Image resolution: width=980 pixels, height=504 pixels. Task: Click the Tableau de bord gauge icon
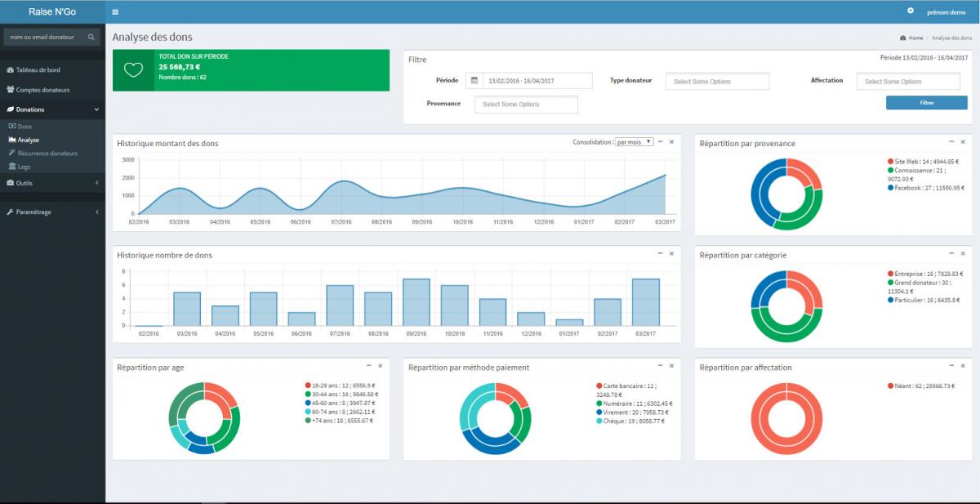click(10, 70)
